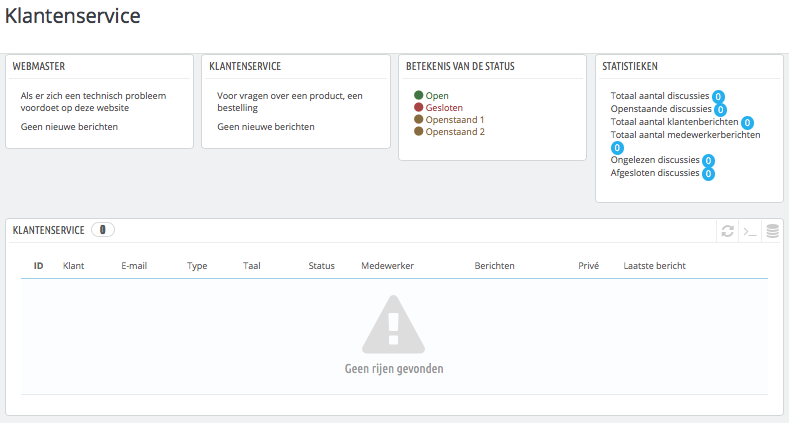Sort by the Status column header

(322, 266)
